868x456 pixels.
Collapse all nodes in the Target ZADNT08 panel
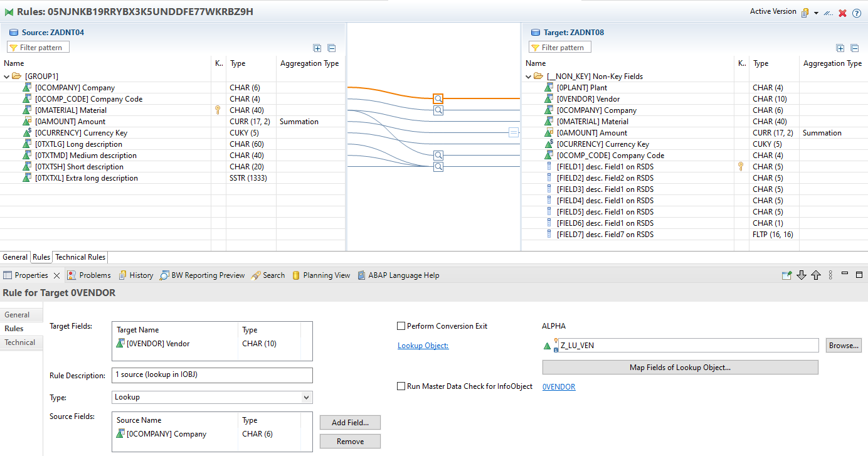point(854,48)
